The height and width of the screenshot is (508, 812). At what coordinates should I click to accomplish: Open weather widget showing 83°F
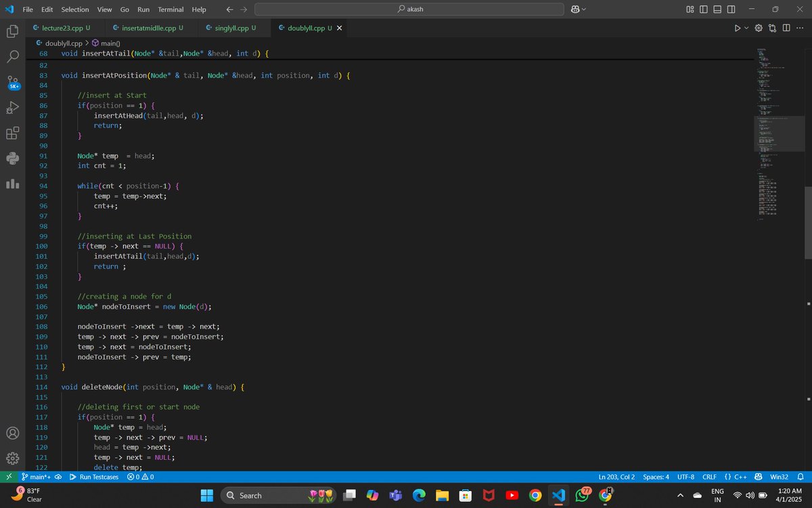tap(27, 495)
